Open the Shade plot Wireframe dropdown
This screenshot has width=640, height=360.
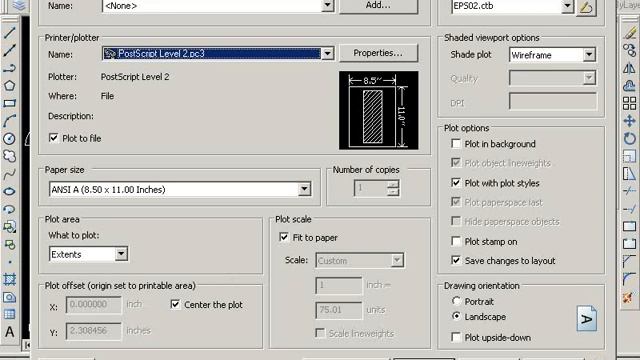tap(589, 55)
